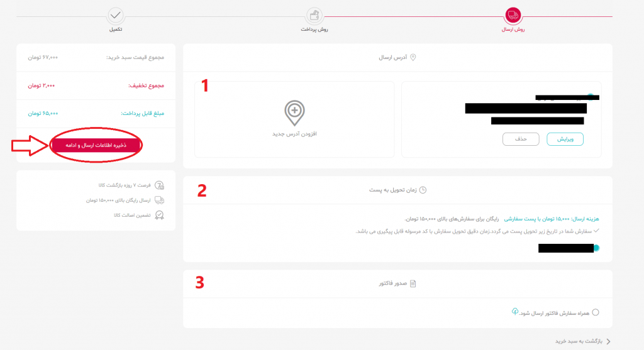The height and width of the screenshot is (350, 644).
Task: Click the حذف address button
Action: tap(521, 139)
